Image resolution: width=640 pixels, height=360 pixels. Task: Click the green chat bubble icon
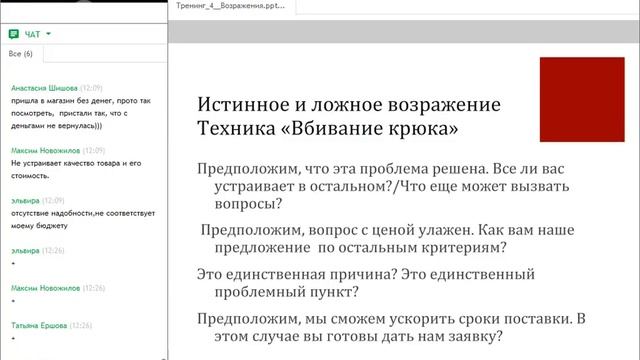13,34
